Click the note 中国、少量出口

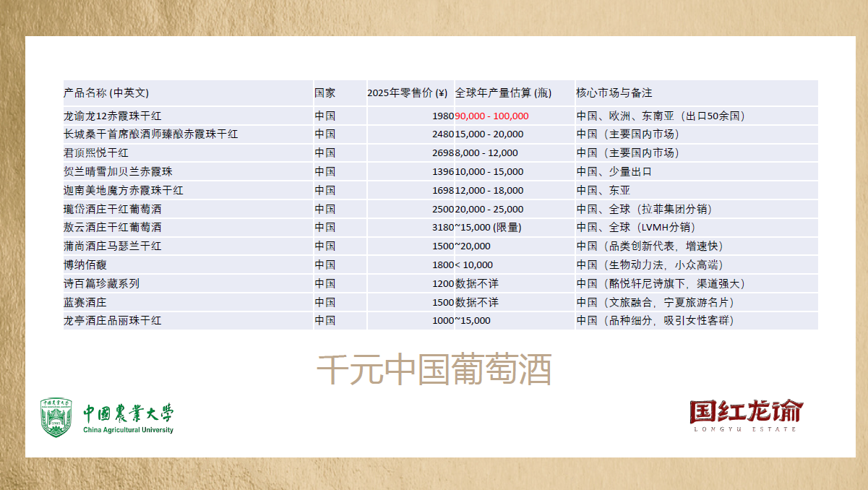[614, 172]
